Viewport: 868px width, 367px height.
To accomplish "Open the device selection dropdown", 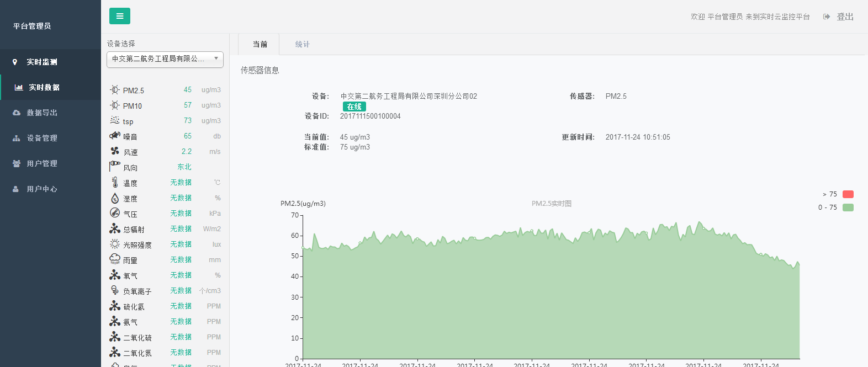I will tap(165, 59).
